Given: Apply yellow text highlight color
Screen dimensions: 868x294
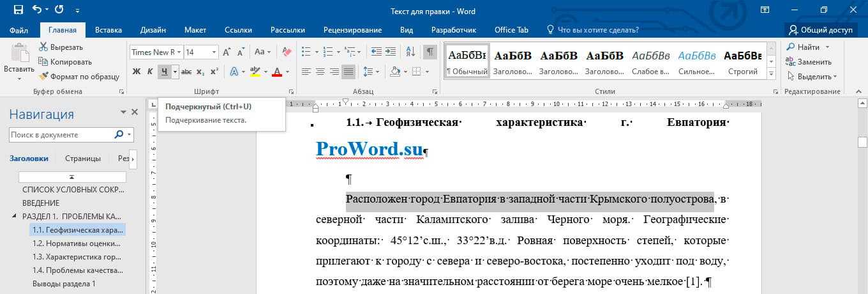Looking at the screenshot, I should [x=255, y=72].
